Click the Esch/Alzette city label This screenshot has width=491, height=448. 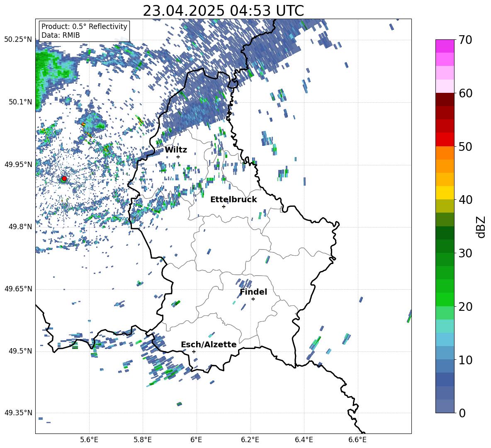[209, 345]
